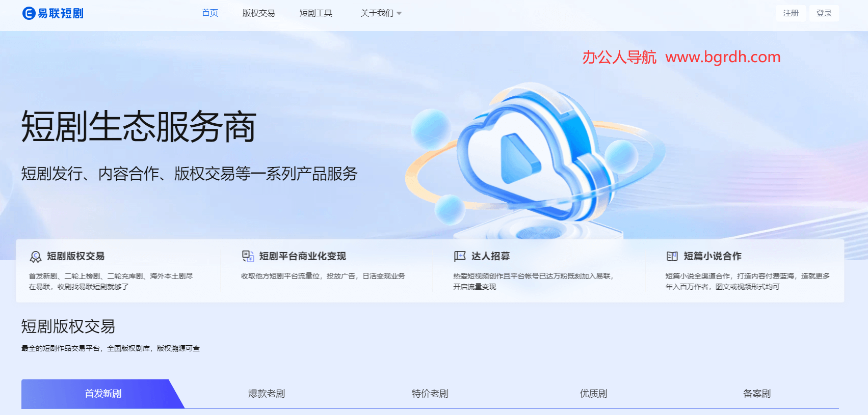
Task: Click the 达人招募 flag icon
Action: 460,256
